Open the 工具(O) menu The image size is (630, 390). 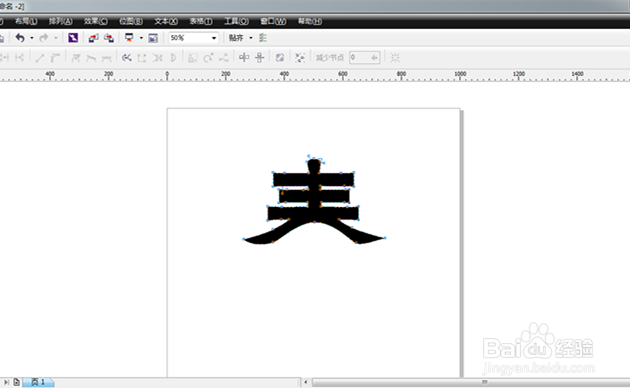(x=236, y=21)
